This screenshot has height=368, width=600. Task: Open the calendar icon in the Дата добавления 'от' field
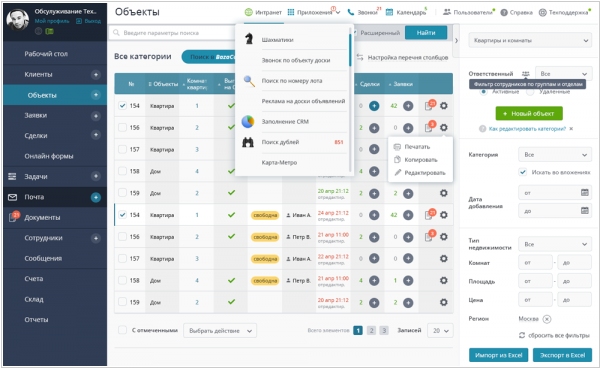pos(584,192)
